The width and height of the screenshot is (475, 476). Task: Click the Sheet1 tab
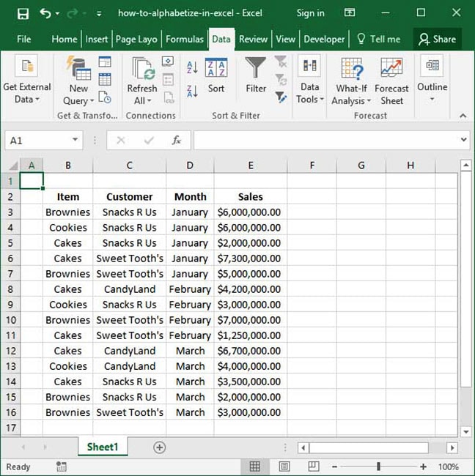pyautogui.click(x=103, y=447)
